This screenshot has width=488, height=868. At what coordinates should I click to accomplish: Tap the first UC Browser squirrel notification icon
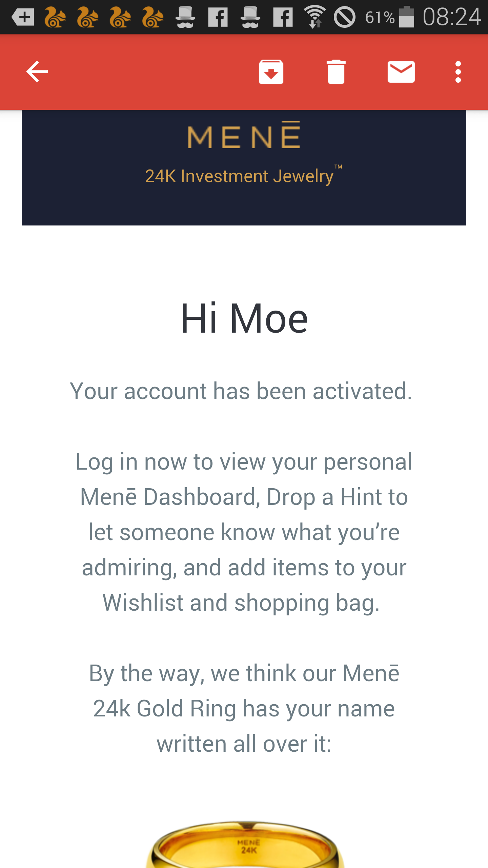tap(55, 17)
